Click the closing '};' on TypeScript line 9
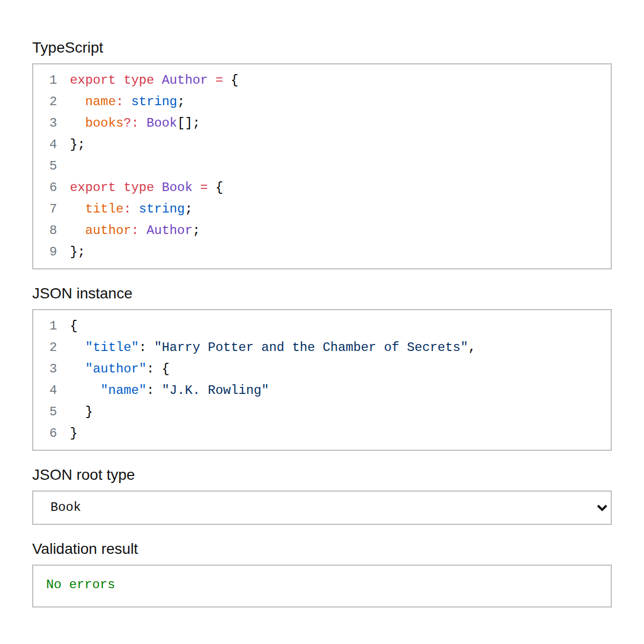Screen dimensions: 644x644 [x=77, y=252]
